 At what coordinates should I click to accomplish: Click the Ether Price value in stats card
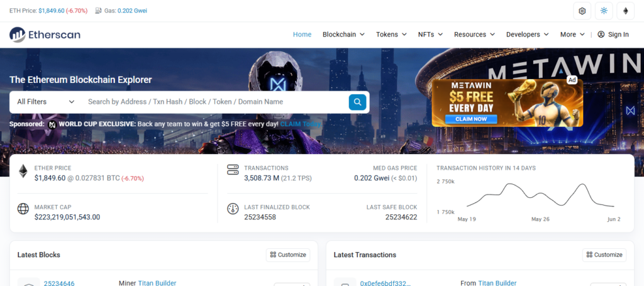50,178
